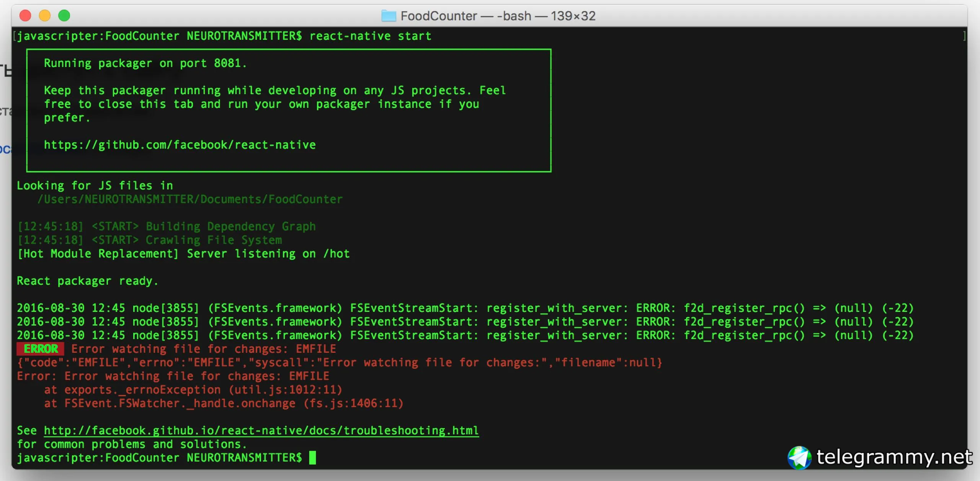Click "Running packager on port 8081." text

(x=145, y=63)
